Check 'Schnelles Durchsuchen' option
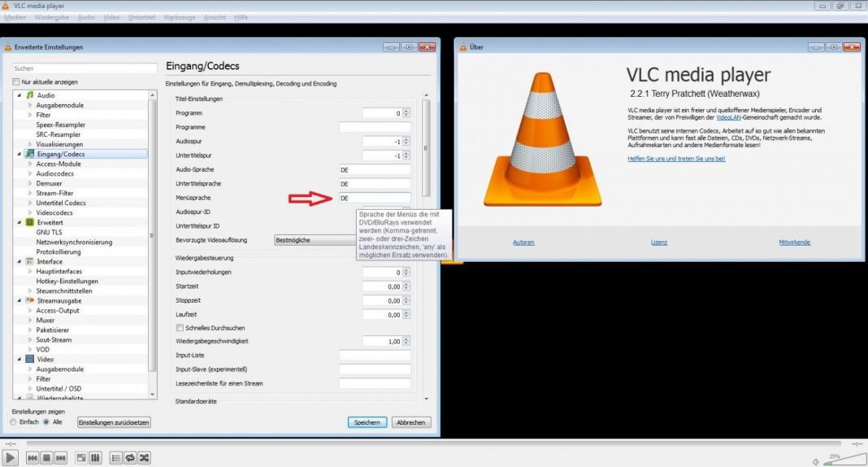The image size is (868, 467). [179, 328]
